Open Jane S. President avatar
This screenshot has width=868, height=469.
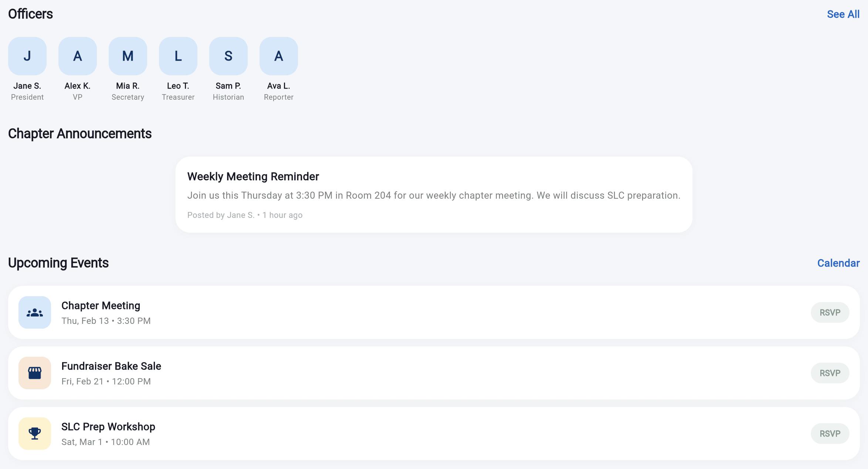tap(27, 56)
